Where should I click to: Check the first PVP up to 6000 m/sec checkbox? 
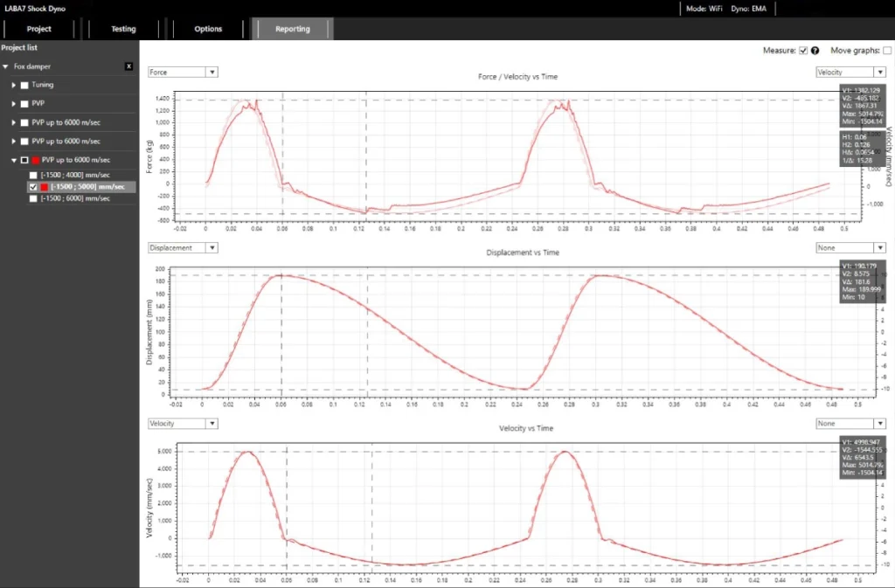[x=24, y=122]
